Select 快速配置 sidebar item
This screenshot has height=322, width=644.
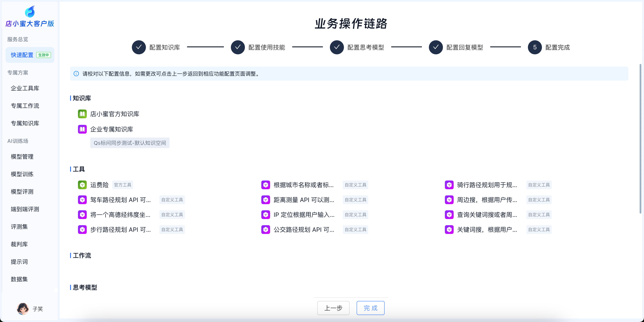click(x=22, y=55)
